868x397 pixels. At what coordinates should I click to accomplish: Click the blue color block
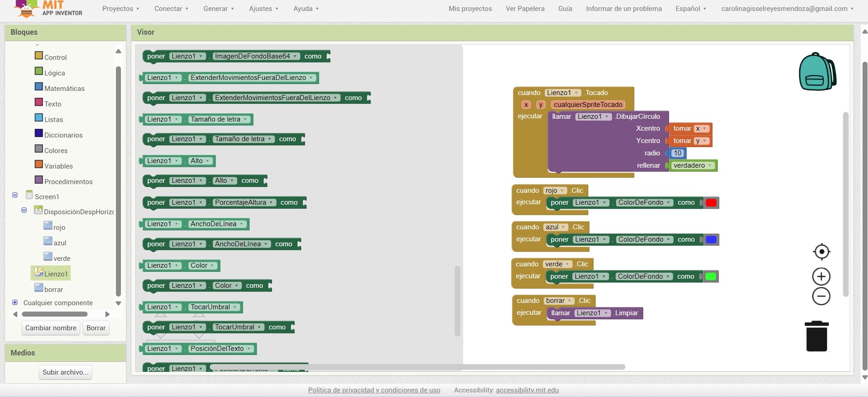click(x=711, y=239)
